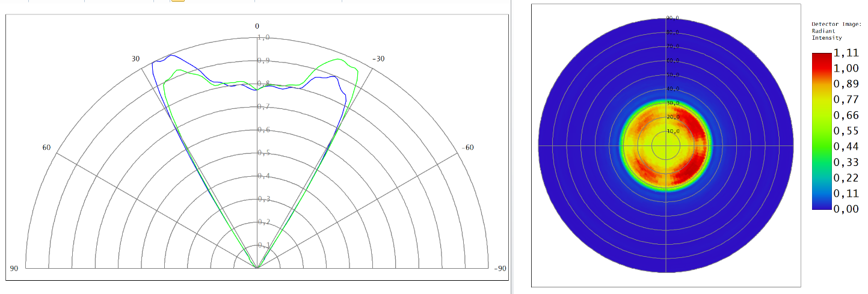Select the 0,9 radial axis label
Viewport: 868px width, 294px height.
(x=263, y=61)
